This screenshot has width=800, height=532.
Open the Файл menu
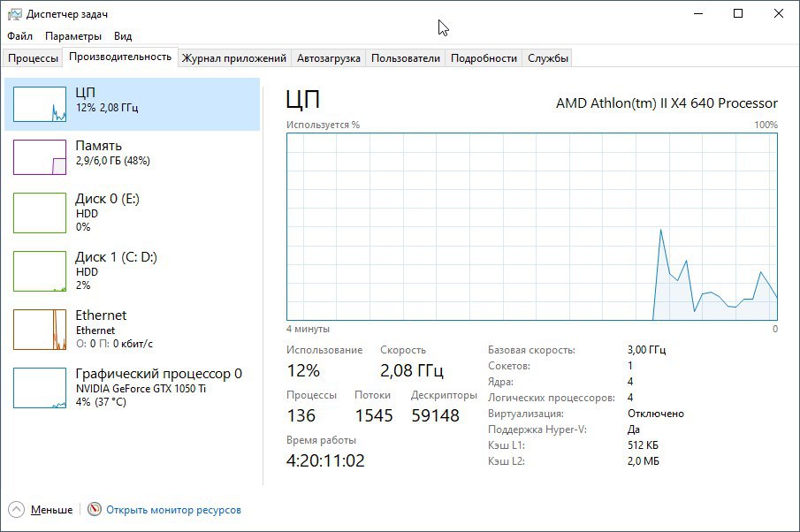pyautogui.click(x=20, y=36)
